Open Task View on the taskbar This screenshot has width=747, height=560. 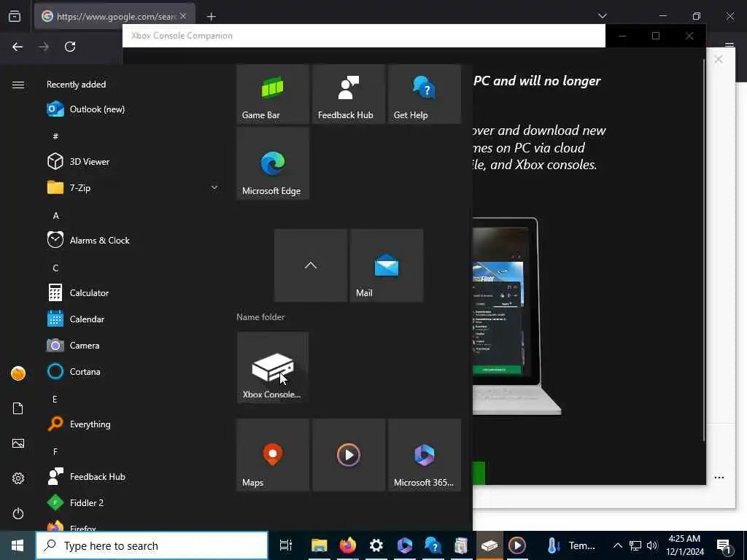(x=286, y=545)
